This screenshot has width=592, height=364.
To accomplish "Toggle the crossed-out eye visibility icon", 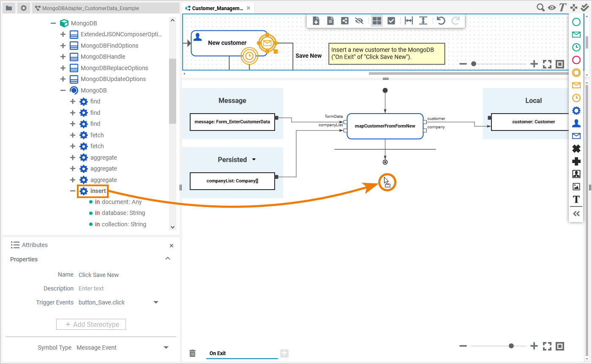I will point(359,21).
